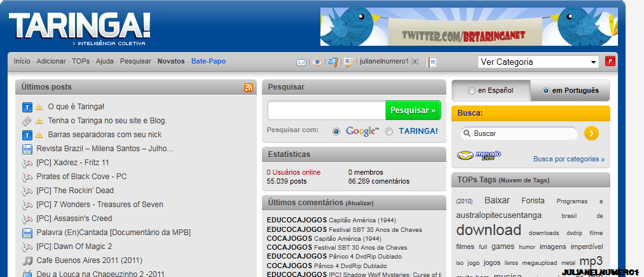Click the Buscar input field

pos(519,133)
